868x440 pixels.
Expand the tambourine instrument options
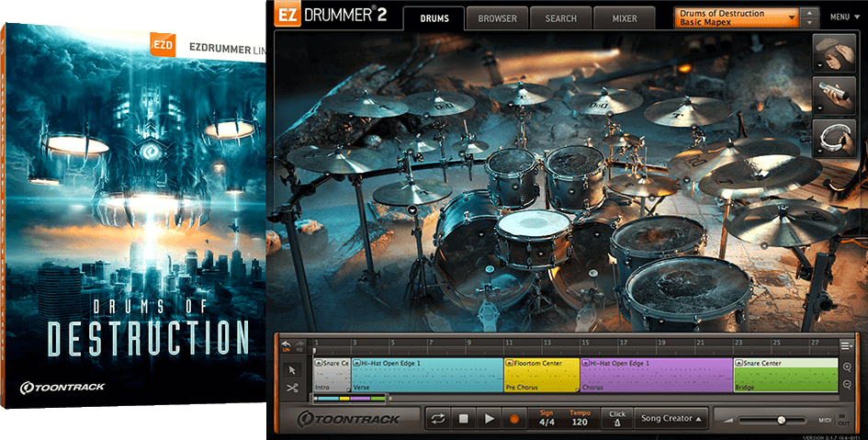click(818, 151)
